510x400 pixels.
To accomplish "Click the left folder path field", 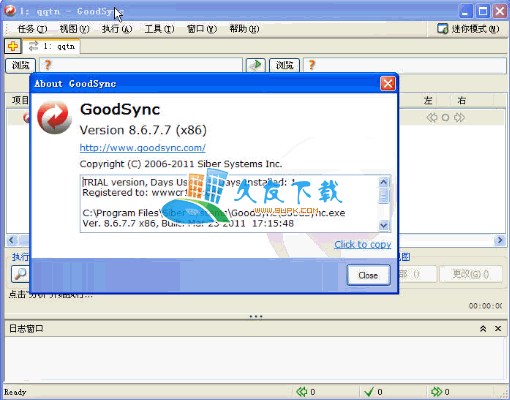I will (141, 65).
